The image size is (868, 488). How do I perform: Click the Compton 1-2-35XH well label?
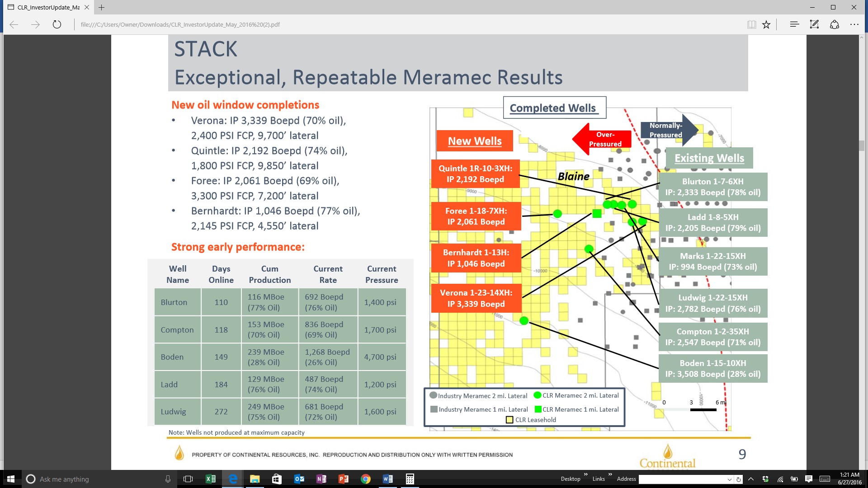pos(713,337)
